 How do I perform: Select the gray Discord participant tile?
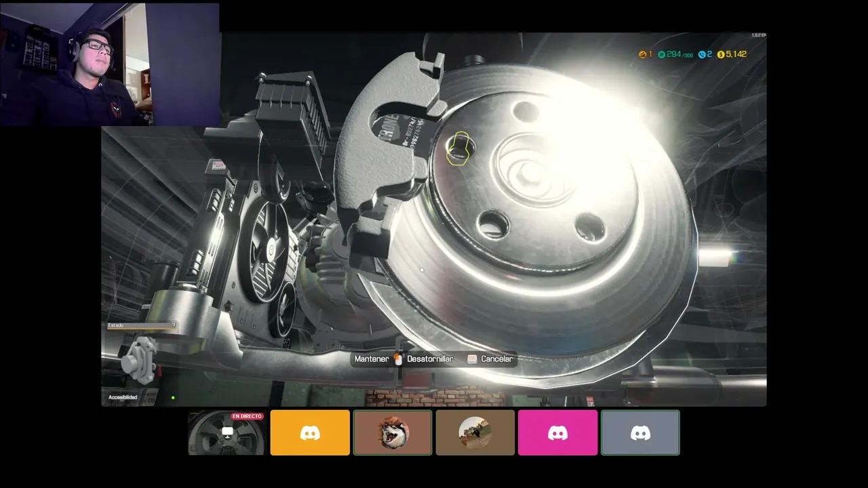(640, 432)
